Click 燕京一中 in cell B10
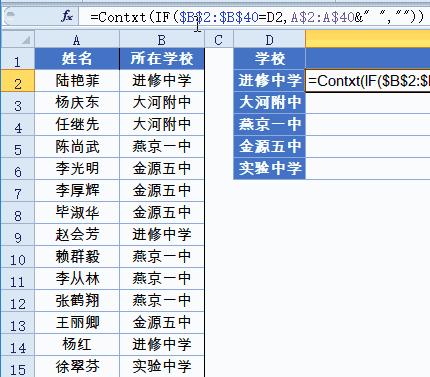The width and height of the screenshot is (430, 377). (162, 257)
